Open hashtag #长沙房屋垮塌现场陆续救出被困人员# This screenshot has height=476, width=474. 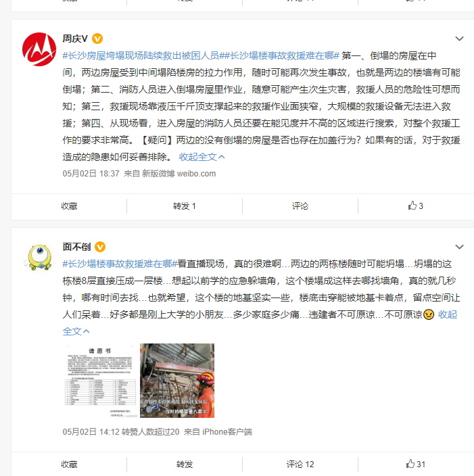pyautogui.click(x=143, y=55)
